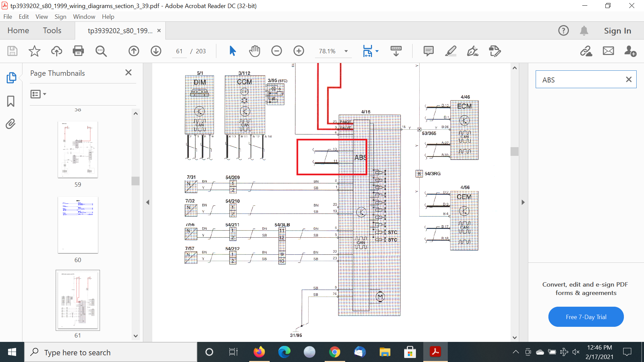Click the Add comment sticky note icon
Screen dimensions: 644x362
(x=428, y=51)
